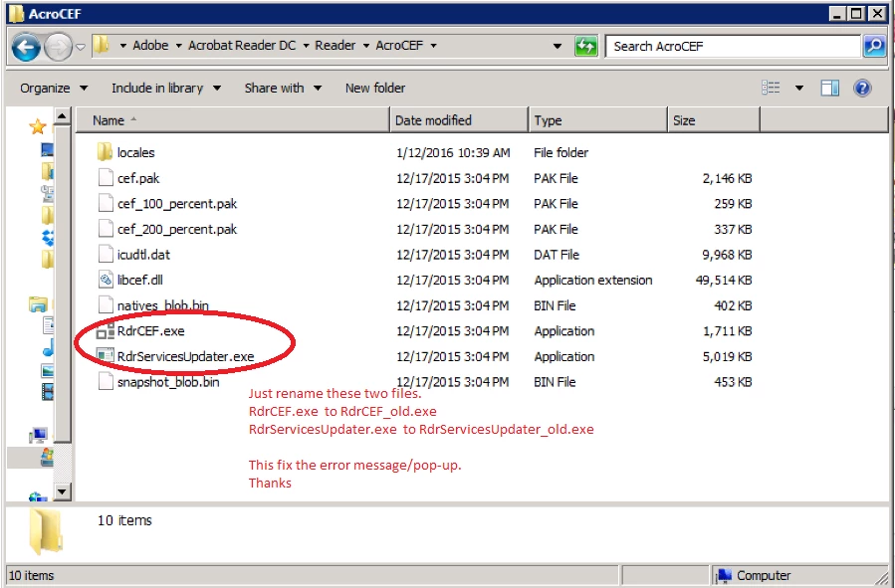
Task: Select the natives_blob.bin file icon
Action: (x=106, y=305)
